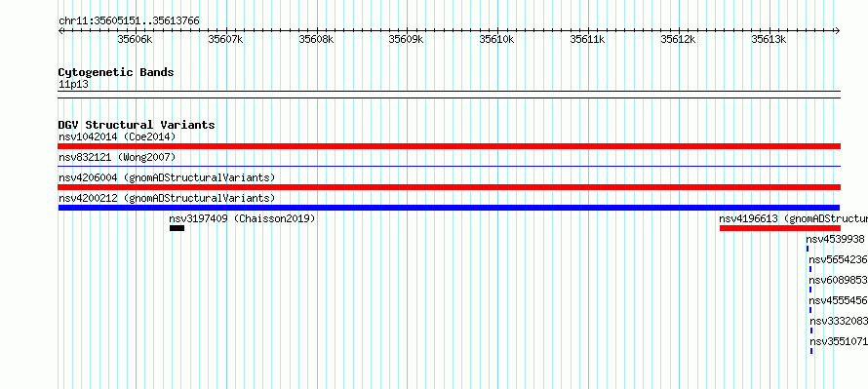This screenshot has width=868, height=389.
Task: Open the nsv4206004 gnomAD variant label
Action: (167, 177)
